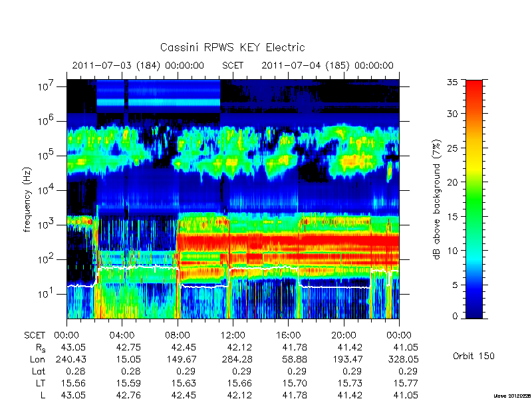This screenshot has height=399, width=532.
Task: Click the 'LT' row label
Action: click(41, 384)
